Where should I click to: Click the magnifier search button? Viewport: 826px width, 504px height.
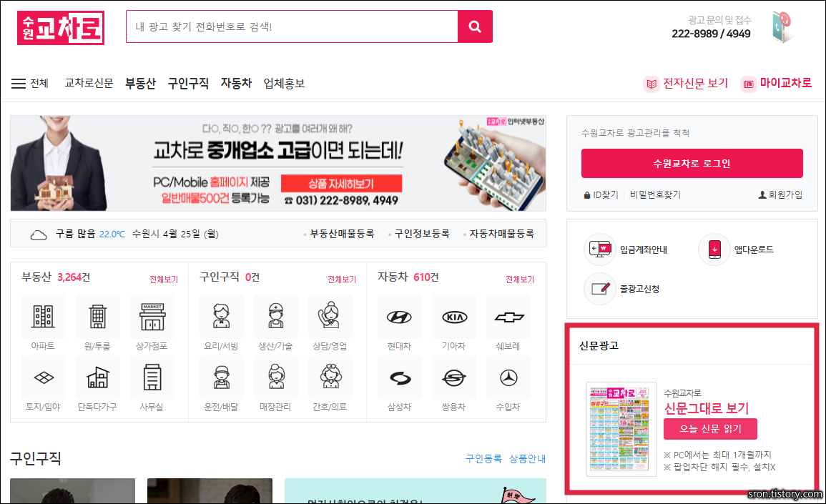click(475, 26)
